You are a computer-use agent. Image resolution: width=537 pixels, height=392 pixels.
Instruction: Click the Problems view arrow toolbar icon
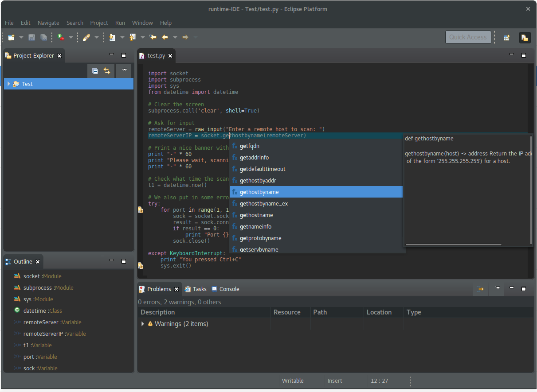[x=480, y=289]
